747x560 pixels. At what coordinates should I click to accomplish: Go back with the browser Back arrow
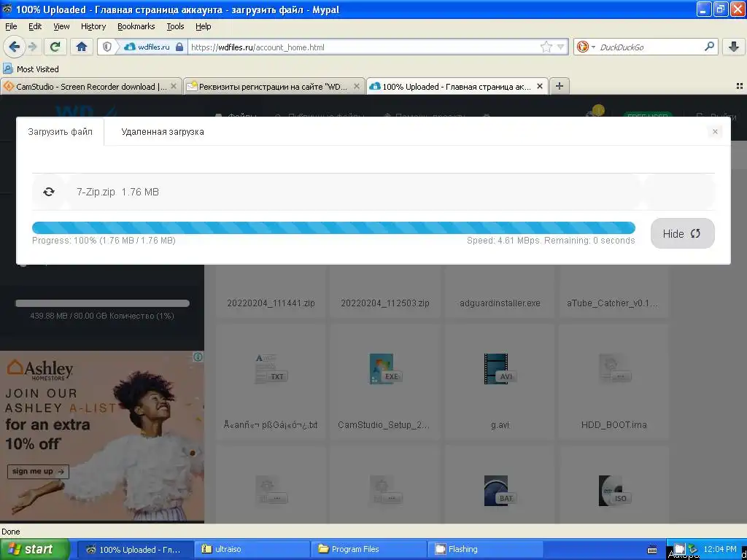(14, 47)
